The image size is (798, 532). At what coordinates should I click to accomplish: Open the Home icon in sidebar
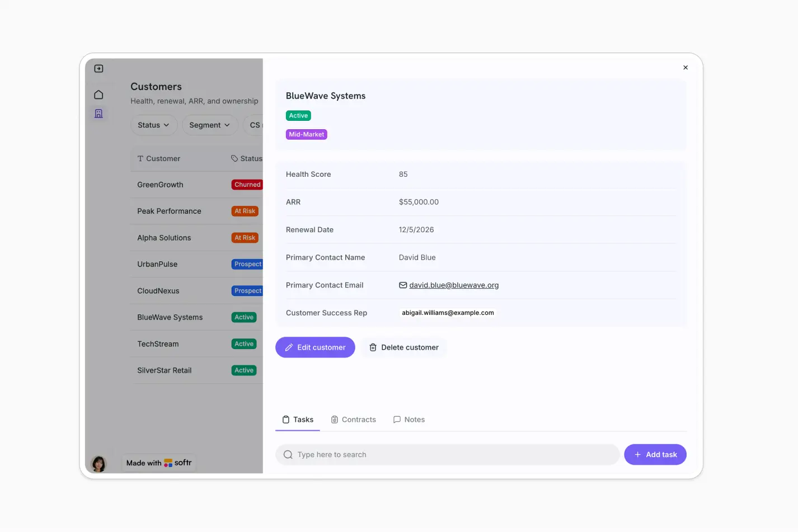98,95
